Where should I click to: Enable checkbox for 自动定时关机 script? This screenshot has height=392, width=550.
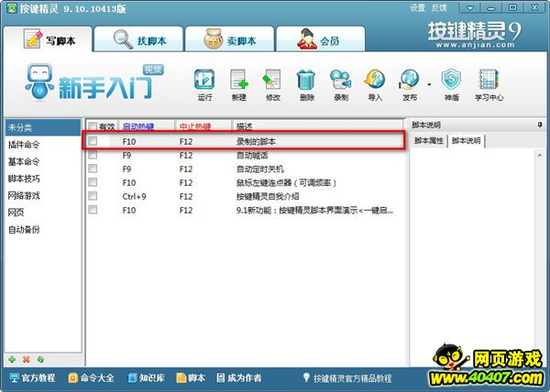(x=93, y=169)
